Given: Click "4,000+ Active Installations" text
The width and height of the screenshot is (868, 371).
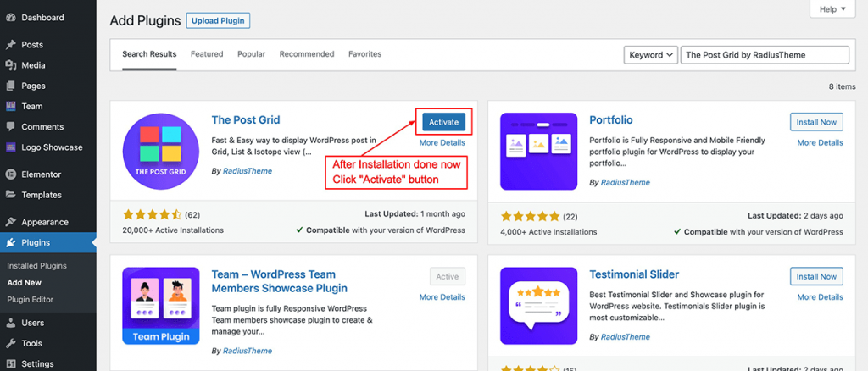Looking at the screenshot, I should [x=548, y=232].
